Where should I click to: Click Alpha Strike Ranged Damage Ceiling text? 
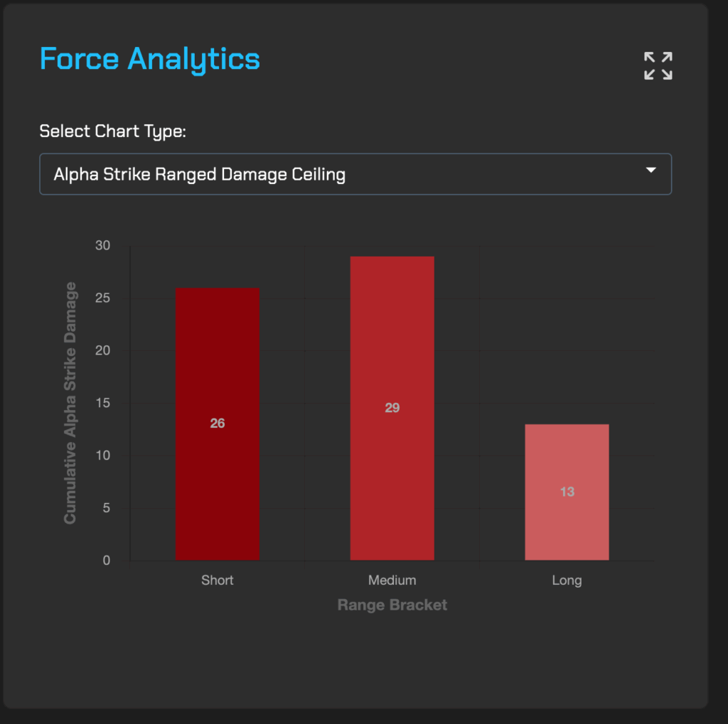[199, 175]
